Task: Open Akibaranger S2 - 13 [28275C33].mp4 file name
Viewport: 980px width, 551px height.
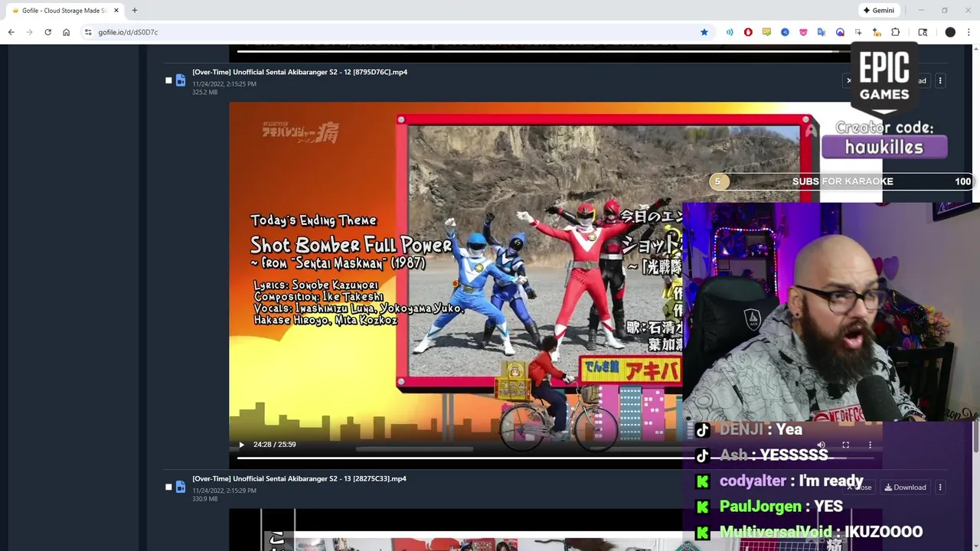Action: click(299, 478)
